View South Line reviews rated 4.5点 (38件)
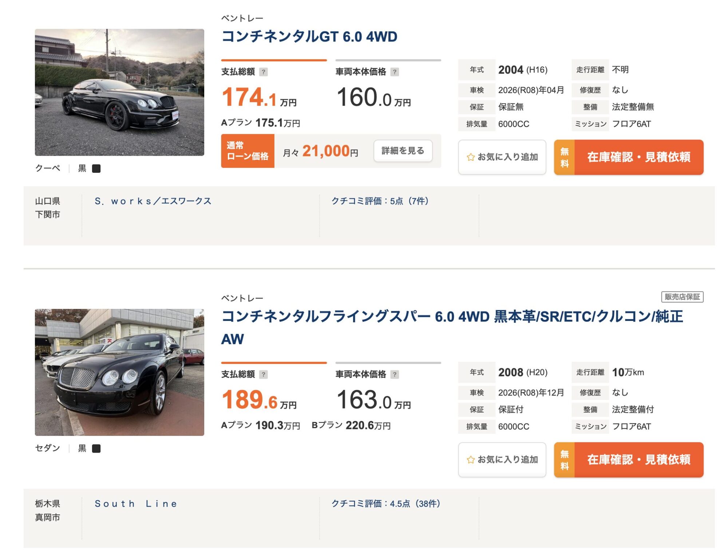 coord(386,504)
